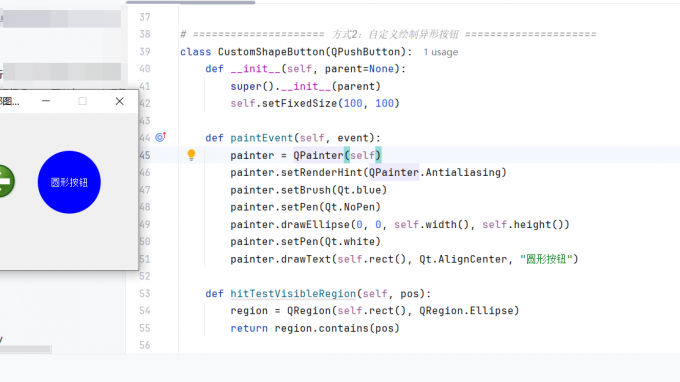Click the blue circular 圆形按钮 button
This screenshot has height=382, width=680.
coord(69,182)
